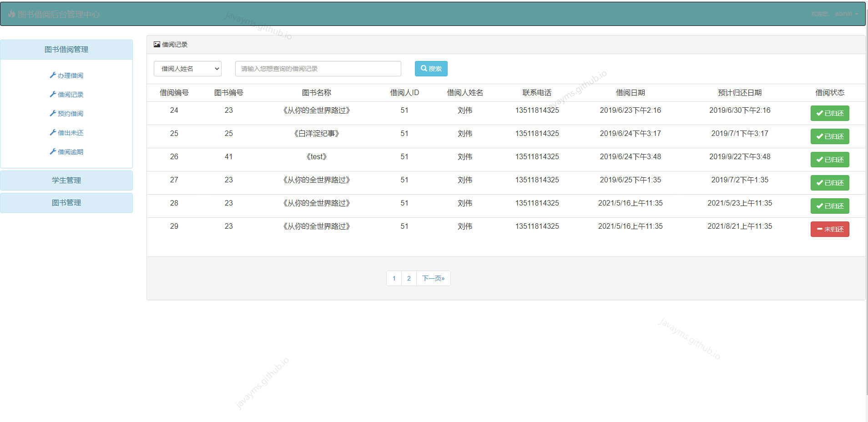Click the wrench icon beside 借阅逾期
The height and width of the screenshot is (422, 868).
click(x=53, y=151)
